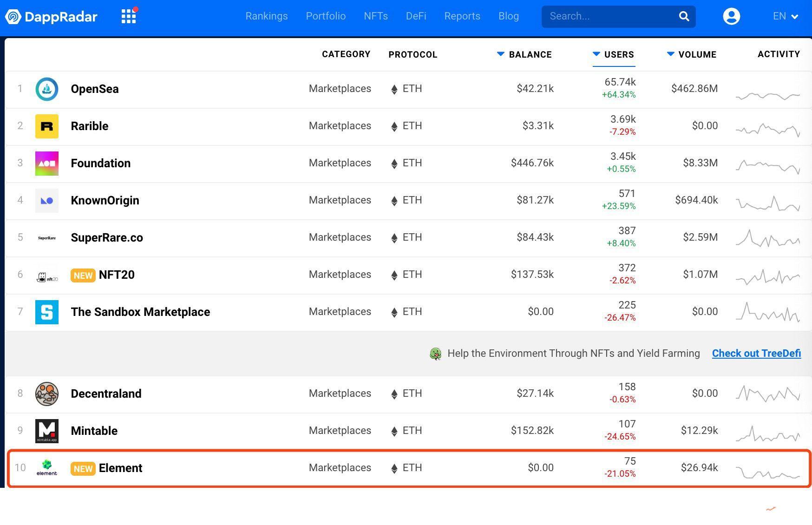The width and height of the screenshot is (812, 525).
Task: Click The Sandbox Marketplace logo icon
Action: 47,312
